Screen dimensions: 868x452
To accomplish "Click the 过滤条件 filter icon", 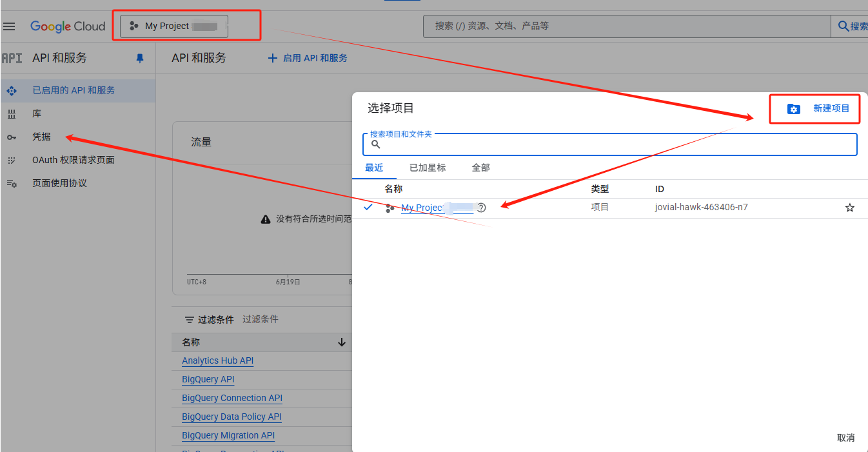I will 189,320.
